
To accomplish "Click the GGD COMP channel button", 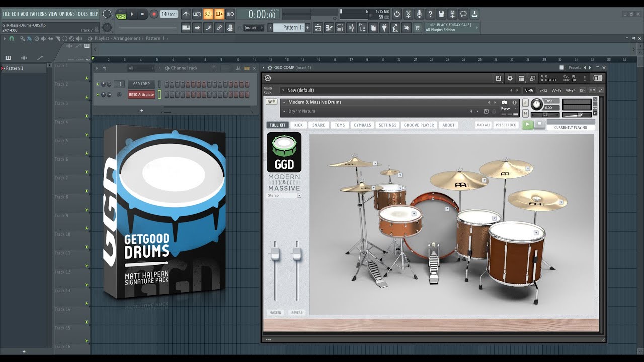I will tap(141, 84).
